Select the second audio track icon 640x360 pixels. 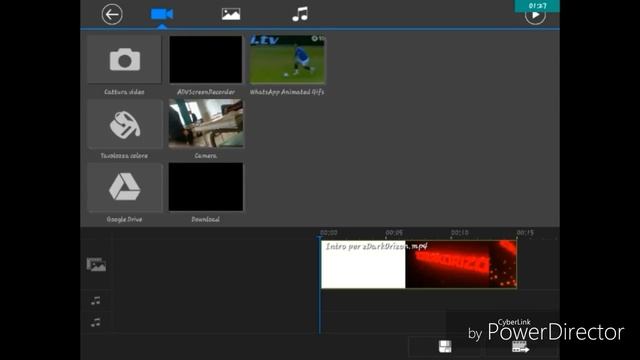pos(96,322)
